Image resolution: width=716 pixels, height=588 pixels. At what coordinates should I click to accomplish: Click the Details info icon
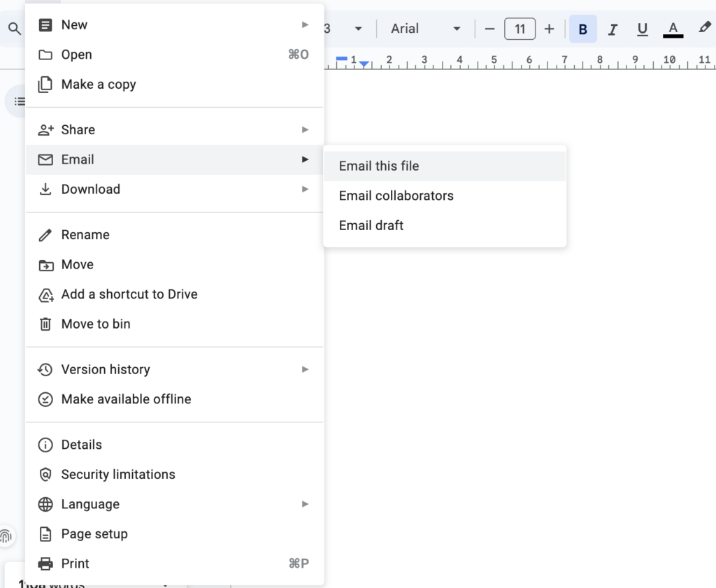pyautogui.click(x=45, y=445)
